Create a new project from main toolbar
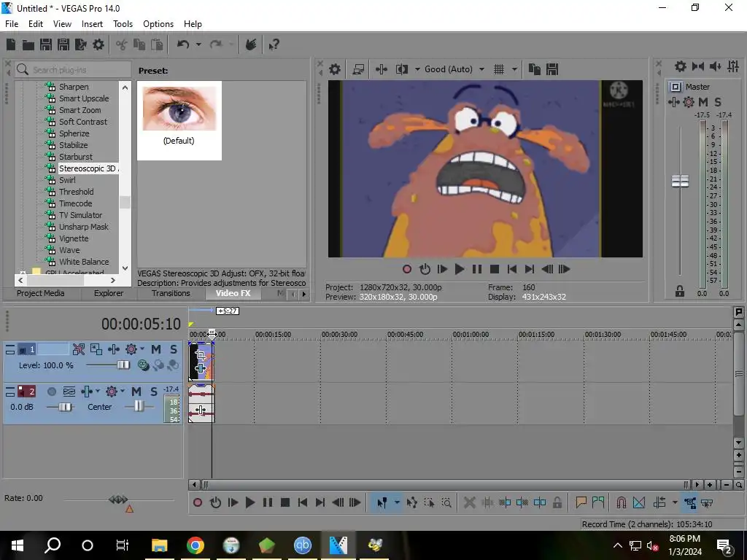Image resolution: width=747 pixels, height=560 pixels. (10, 44)
